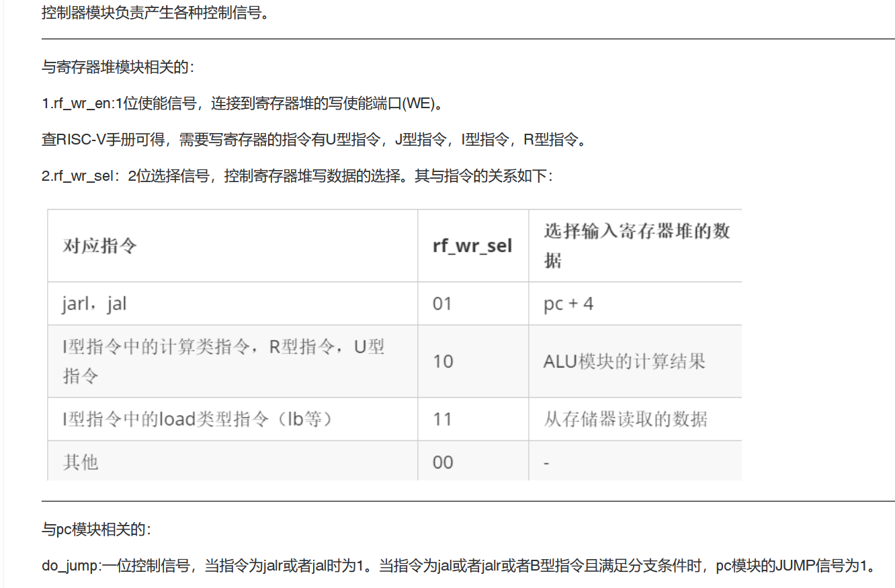Select the 'jarl，jal' table cell
This screenshot has height=588, width=895.
pos(95,304)
